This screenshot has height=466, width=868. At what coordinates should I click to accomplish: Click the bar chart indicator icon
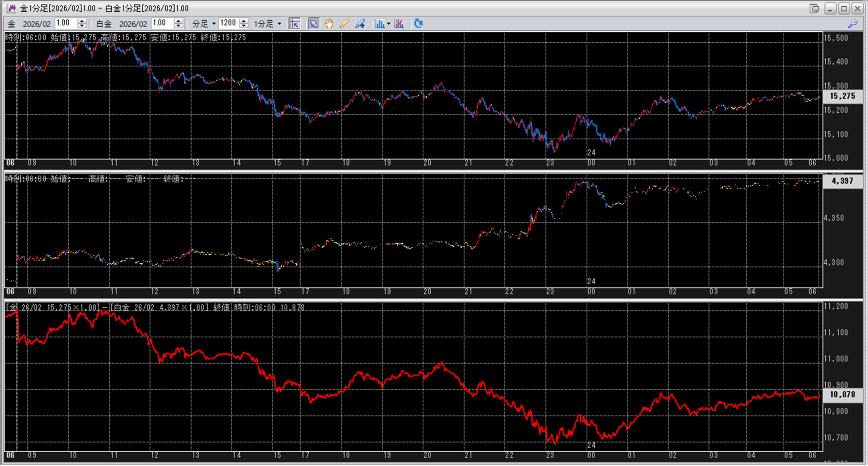(x=379, y=24)
